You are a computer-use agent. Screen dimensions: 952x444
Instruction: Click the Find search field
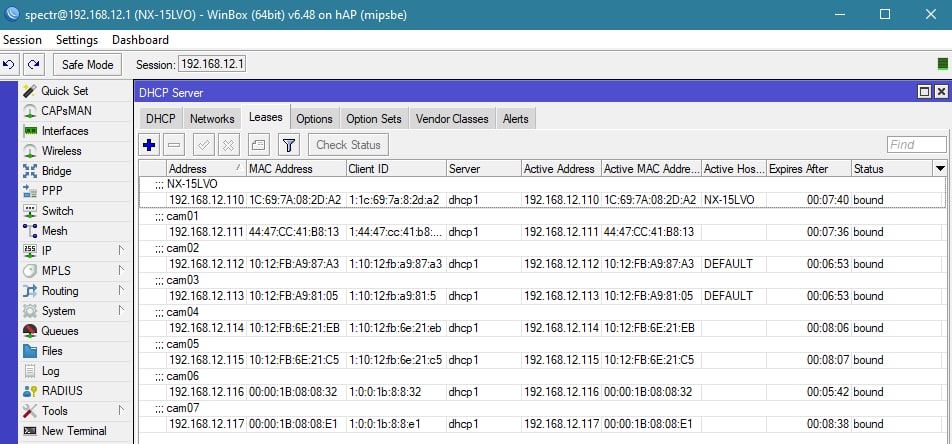pos(916,145)
